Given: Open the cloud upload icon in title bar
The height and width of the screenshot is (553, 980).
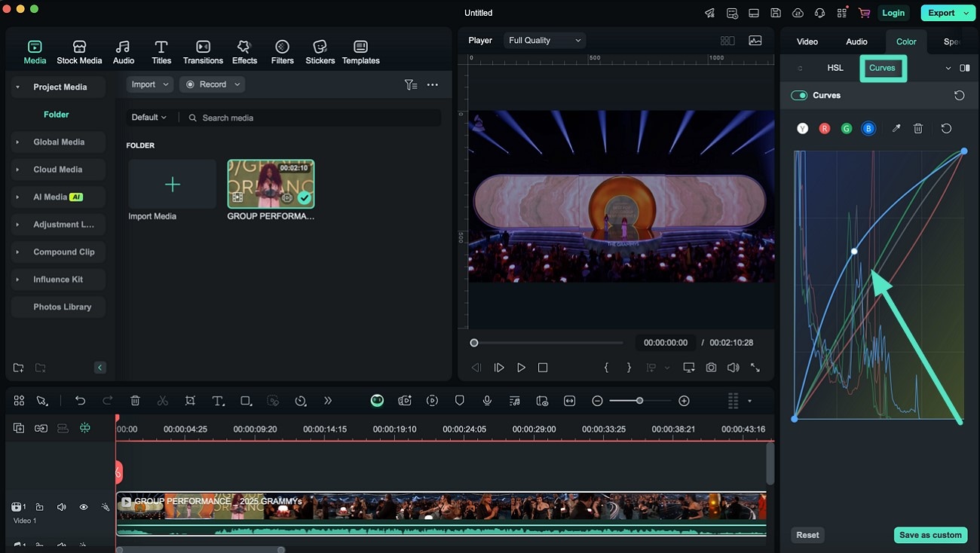Looking at the screenshot, I should pos(798,13).
